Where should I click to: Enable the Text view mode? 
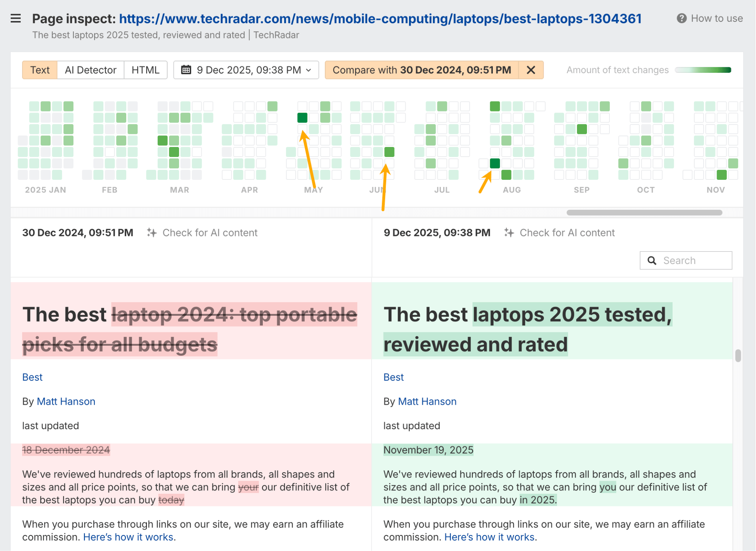click(x=39, y=70)
